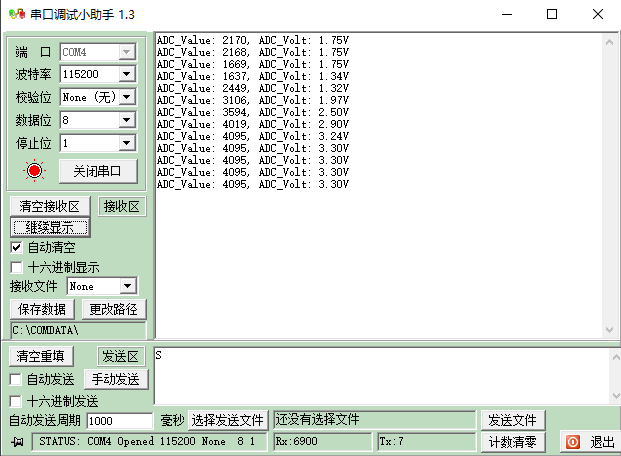Screen dimensions: 621x456
Task: Click send area scrollbar up arrow
Action: click(615, 357)
